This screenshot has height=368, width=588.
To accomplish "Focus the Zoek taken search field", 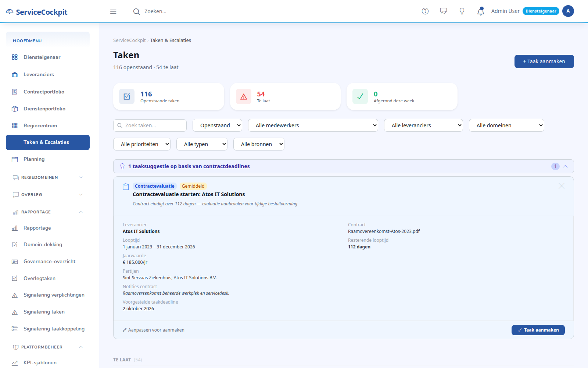I will click(x=150, y=125).
